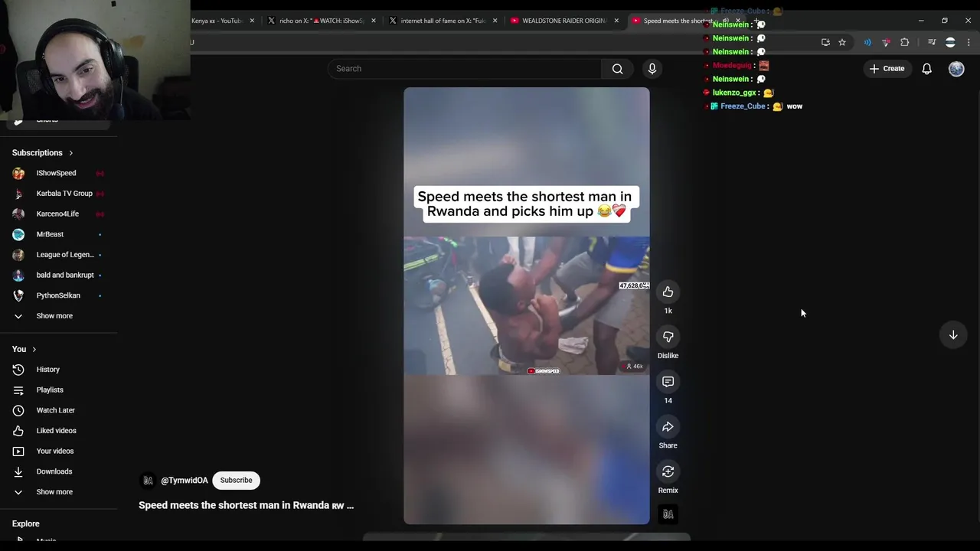Screen dimensions: 980x551
Task: Go to next Short with down arrow
Action: (x=953, y=335)
